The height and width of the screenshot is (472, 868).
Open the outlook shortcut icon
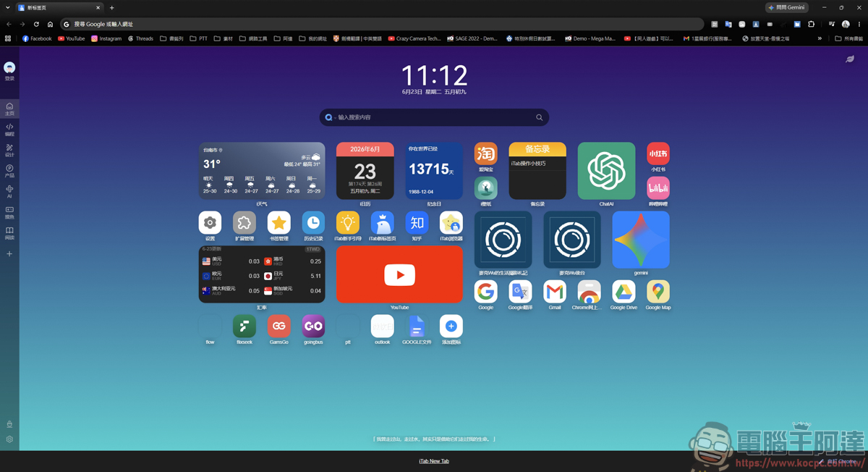click(x=382, y=326)
